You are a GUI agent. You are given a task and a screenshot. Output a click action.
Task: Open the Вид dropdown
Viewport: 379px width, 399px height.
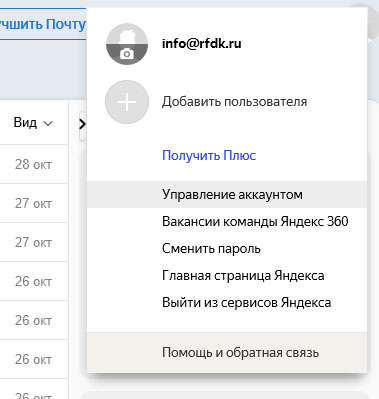[33, 123]
